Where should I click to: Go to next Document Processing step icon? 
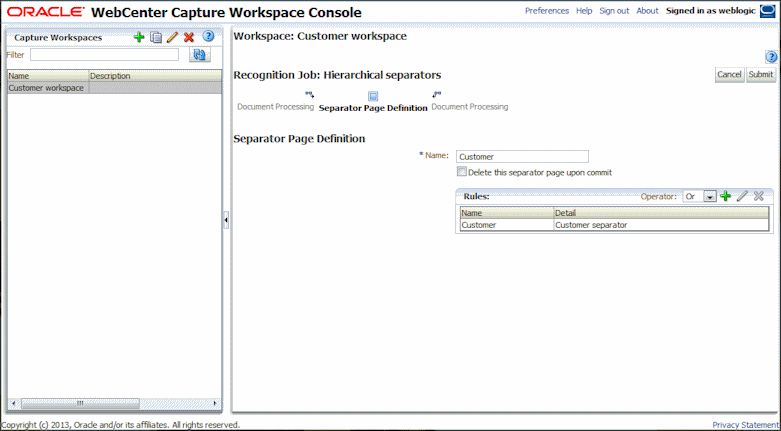(437, 94)
